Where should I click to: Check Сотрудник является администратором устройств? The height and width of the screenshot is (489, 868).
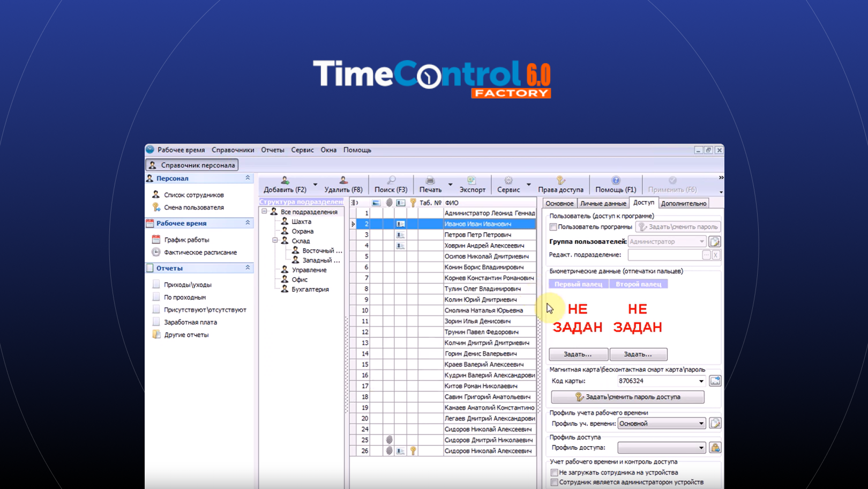click(554, 482)
